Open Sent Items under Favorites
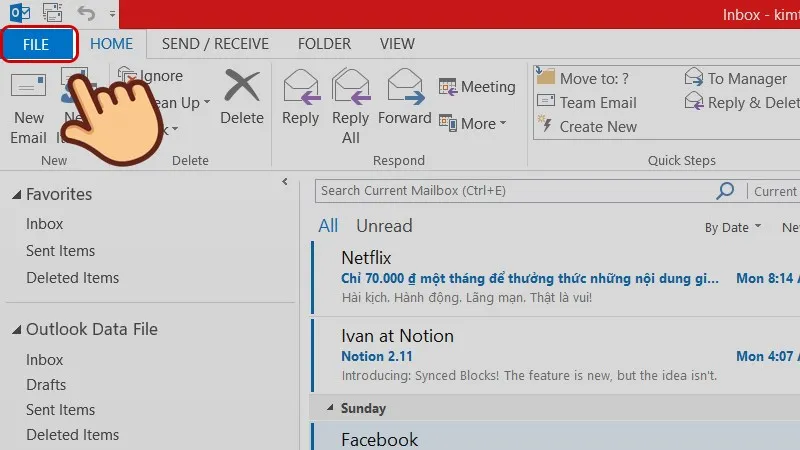 (60, 251)
